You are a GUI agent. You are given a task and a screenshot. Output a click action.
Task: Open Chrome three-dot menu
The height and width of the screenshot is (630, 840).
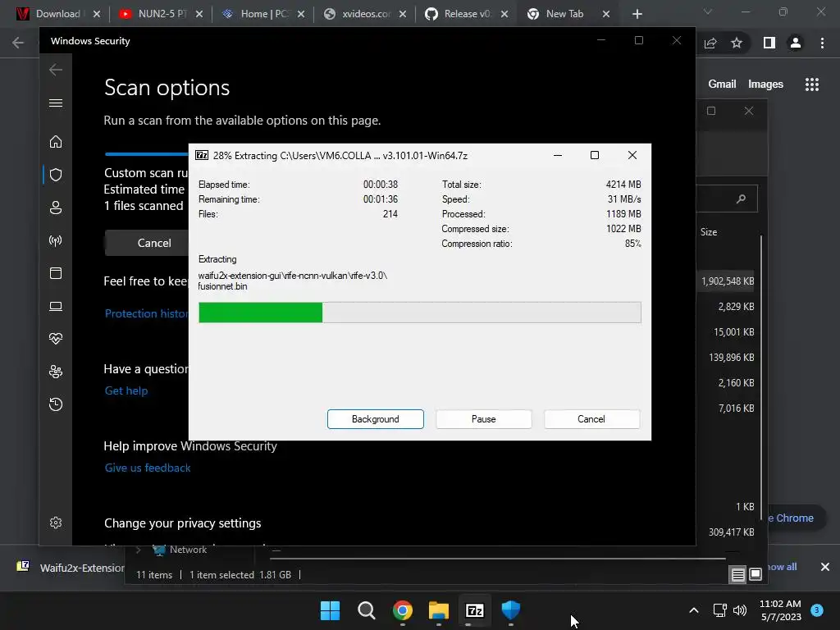point(822,43)
